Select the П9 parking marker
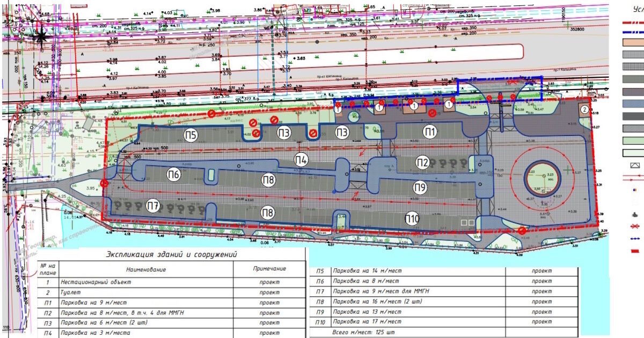Image resolution: width=644 pixels, height=338 pixels. 420,187
